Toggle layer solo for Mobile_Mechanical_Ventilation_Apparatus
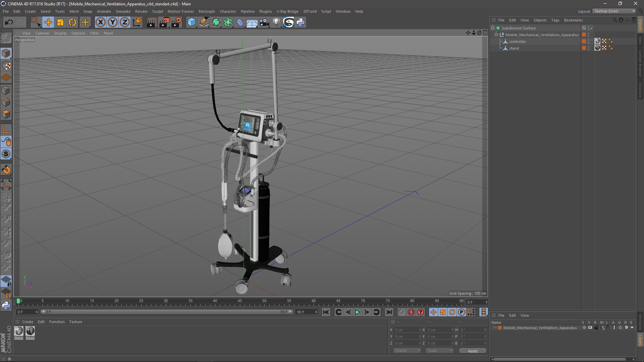The width and height of the screenshot is (644, 362). 584,327
